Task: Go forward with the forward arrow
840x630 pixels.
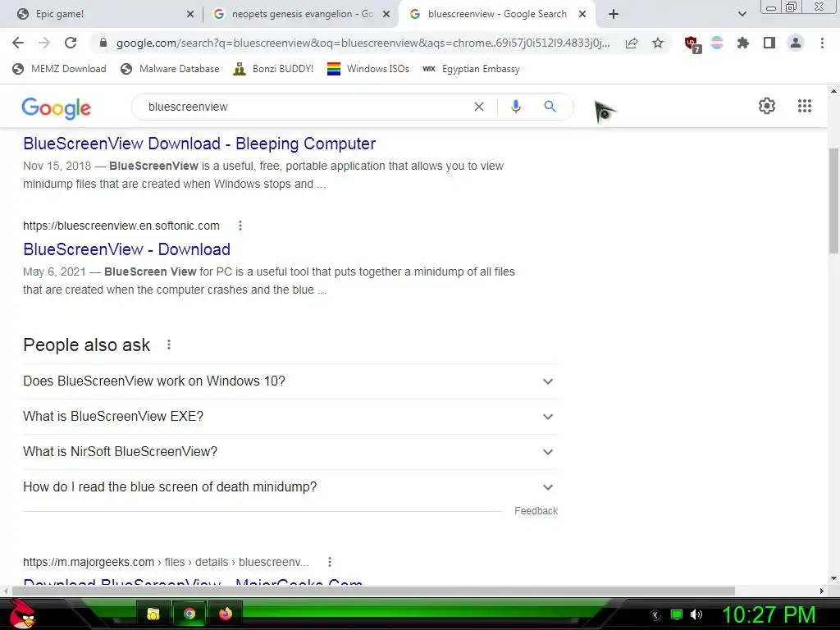Action: (x=44, y=43)
